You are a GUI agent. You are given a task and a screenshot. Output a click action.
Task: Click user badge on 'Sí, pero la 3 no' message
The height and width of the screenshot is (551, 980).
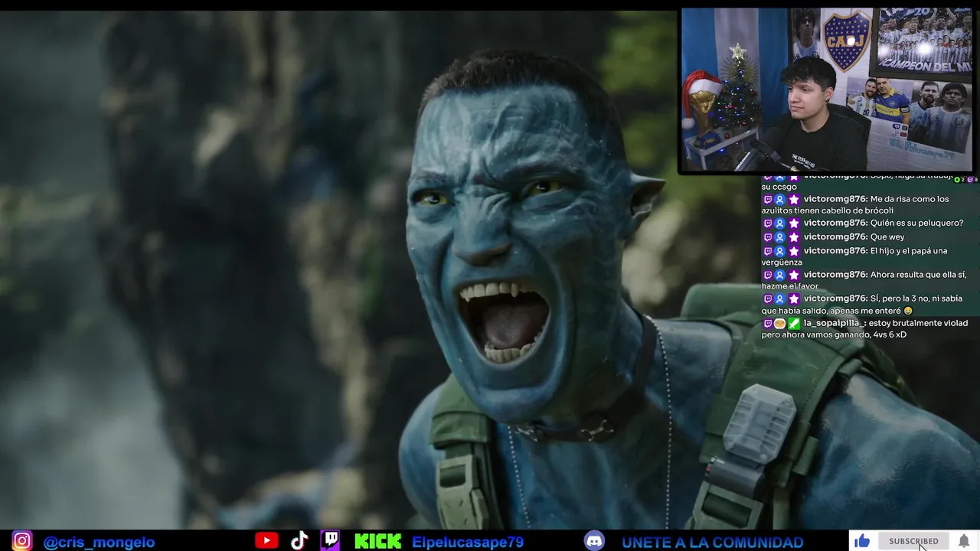[x=780, y=298]
